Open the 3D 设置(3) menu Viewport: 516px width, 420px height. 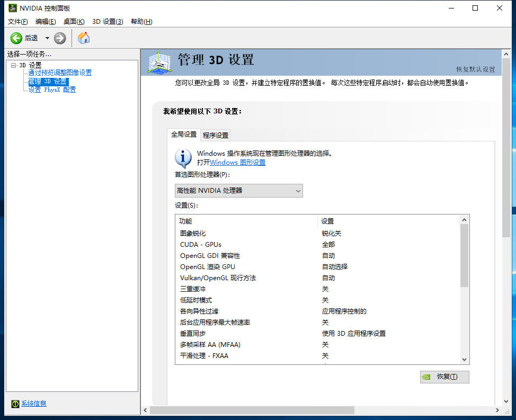click(x=108, y=21)
